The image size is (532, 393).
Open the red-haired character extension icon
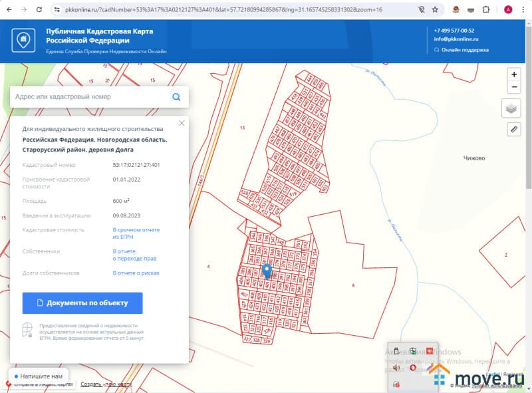(456, 10)
